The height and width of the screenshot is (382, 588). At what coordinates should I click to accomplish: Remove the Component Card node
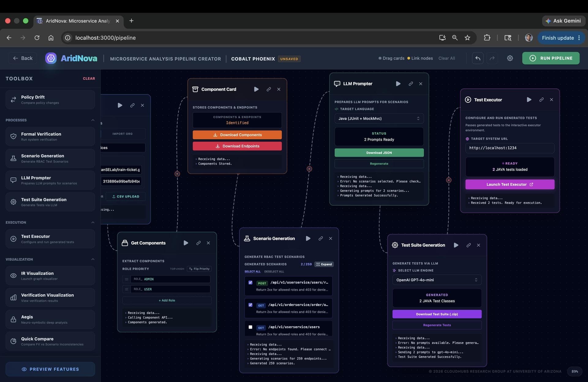[x=279, y=89]
